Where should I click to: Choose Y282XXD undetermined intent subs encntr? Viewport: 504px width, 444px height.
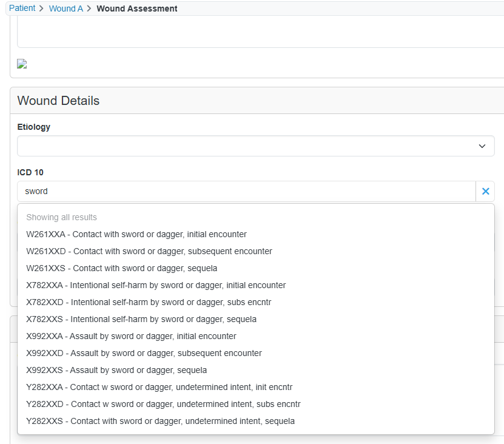coord(255,404)
